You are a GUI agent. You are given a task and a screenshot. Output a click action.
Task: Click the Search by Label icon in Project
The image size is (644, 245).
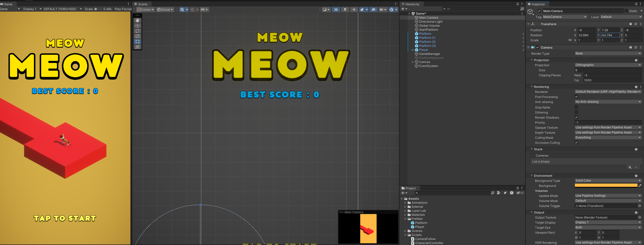(505, 193)
